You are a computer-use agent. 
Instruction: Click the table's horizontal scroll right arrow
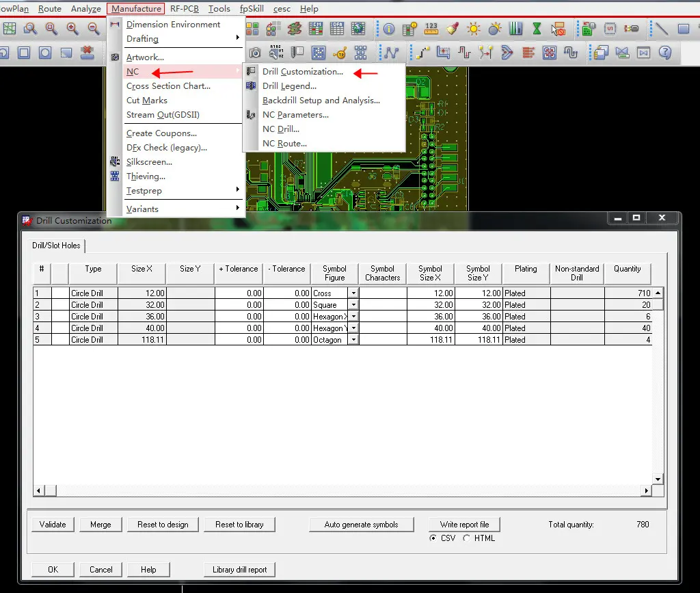(x=646, y=490)
